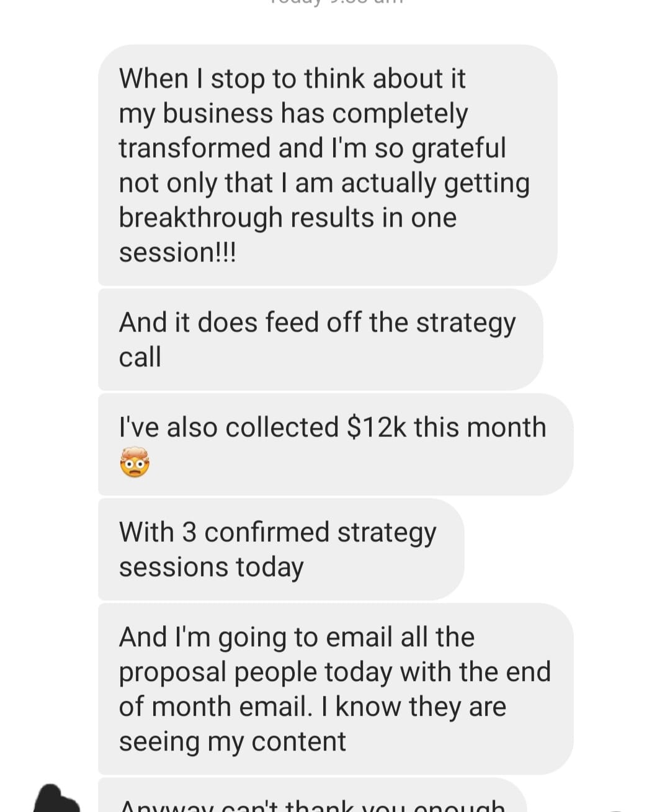Tap the sender's blacked-out profile avatar
The image size is (670, 812).
click(x=57, y=799)
